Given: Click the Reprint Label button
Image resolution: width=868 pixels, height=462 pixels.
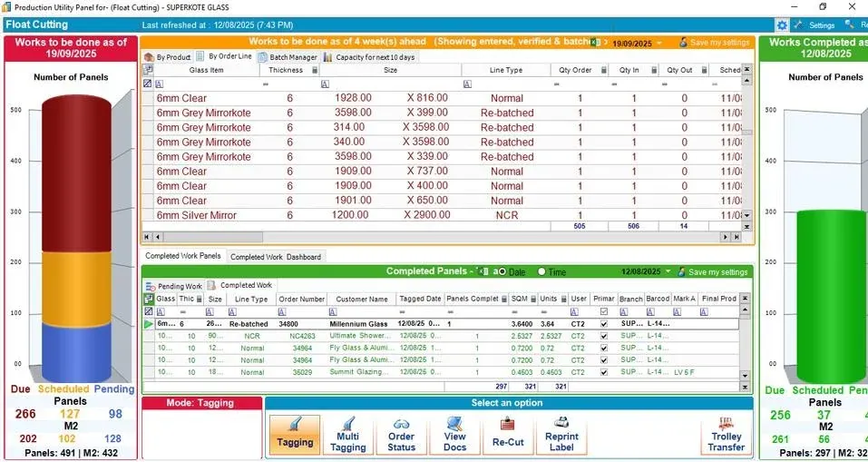Looking at the screenshot, I should click(561, 435).
